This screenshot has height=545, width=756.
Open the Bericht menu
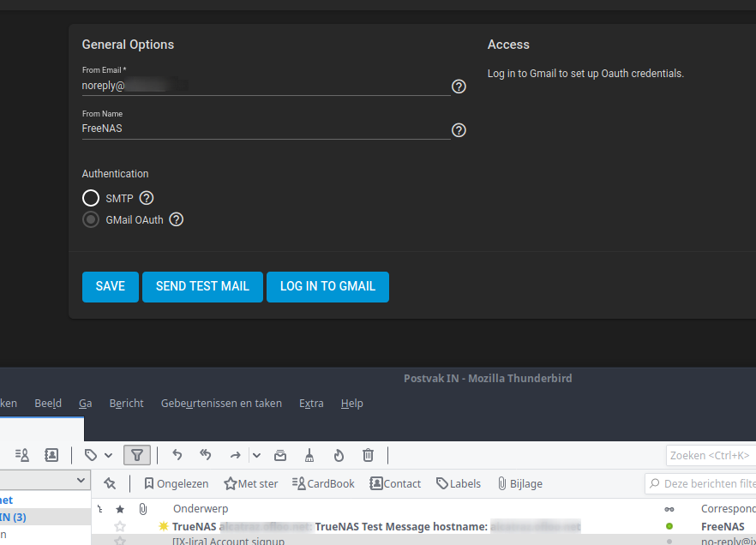(126, 404)
